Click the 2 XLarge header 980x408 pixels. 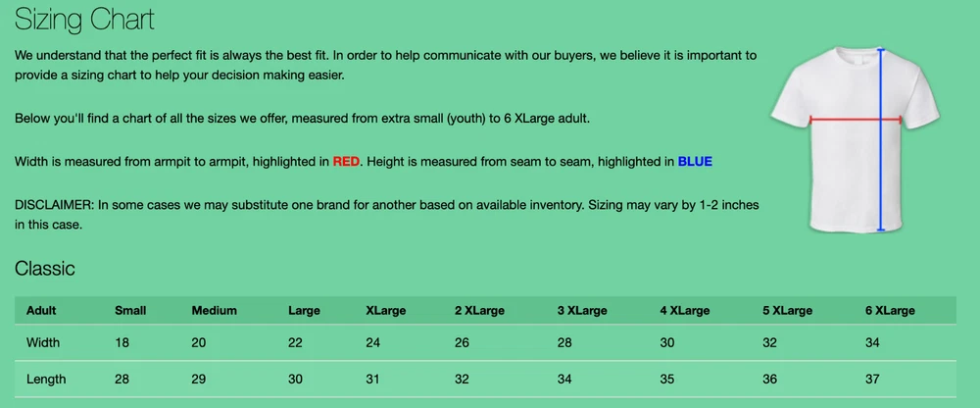tap(479, 311)
